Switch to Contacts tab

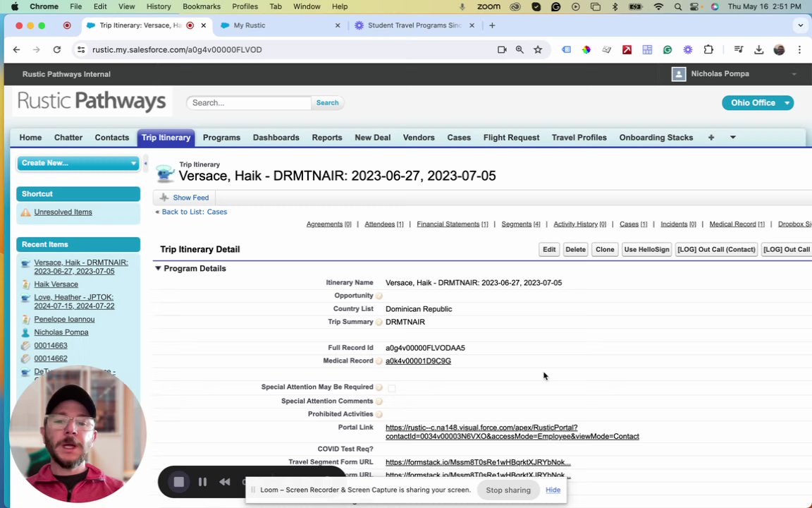(x=112, y=138)
